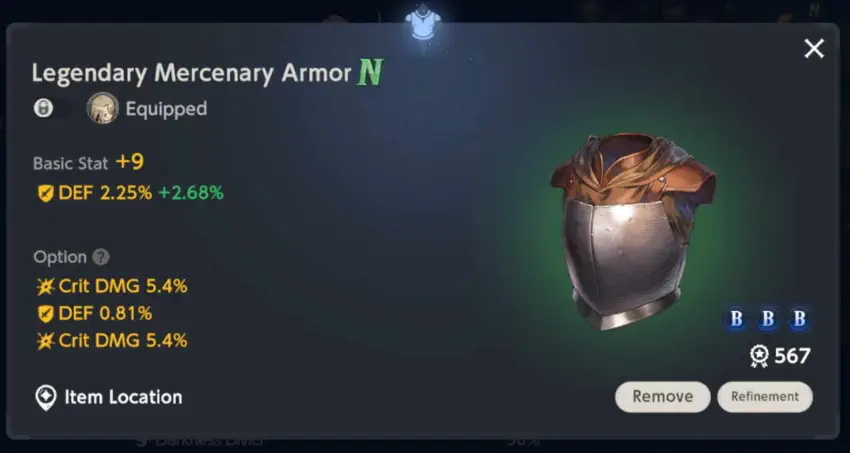Click the middle B grade badge

pyautogui.click(x=768, y=319)
